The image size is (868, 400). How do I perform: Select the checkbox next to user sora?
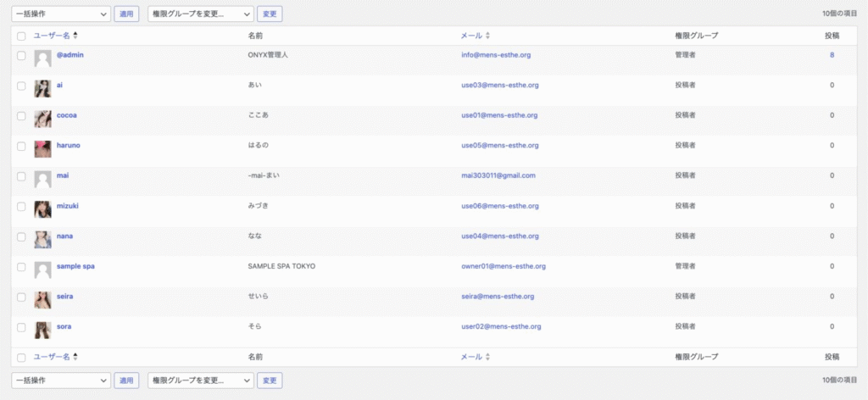point(21,326)
